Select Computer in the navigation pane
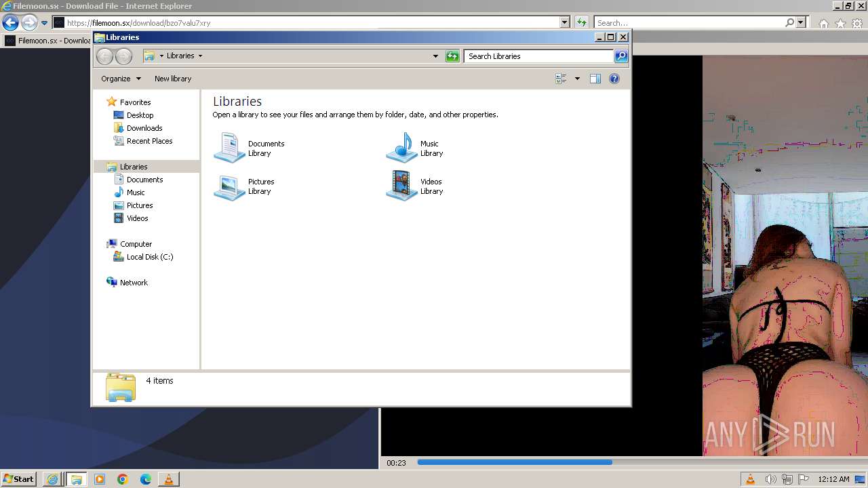The height and width of the screenshot is (488, 868). (136, 244)
